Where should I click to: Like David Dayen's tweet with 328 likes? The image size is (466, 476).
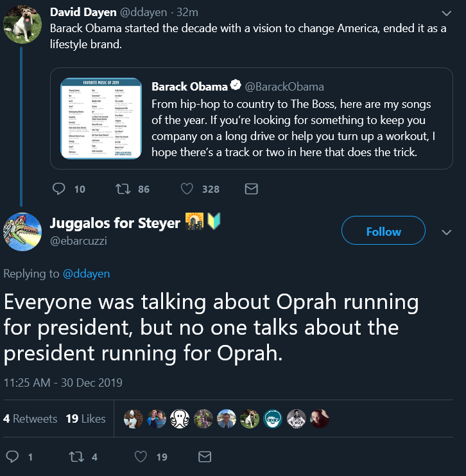point(187,189)
